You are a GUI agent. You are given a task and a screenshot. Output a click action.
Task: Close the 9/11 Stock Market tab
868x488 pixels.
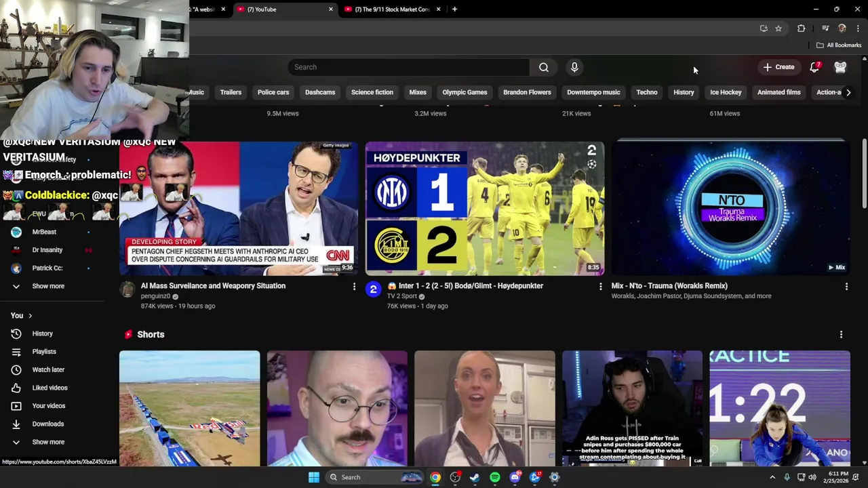(x=438, y=9)
